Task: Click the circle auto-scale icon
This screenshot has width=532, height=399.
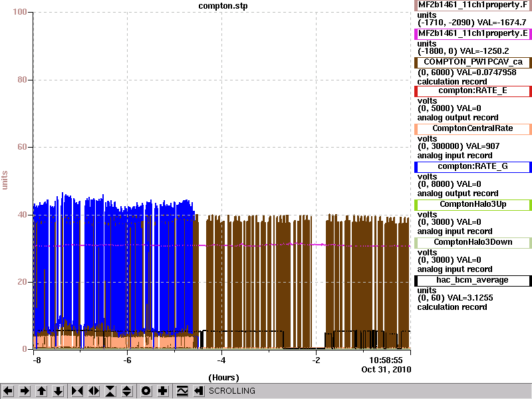Action: [x=146, y=391]
